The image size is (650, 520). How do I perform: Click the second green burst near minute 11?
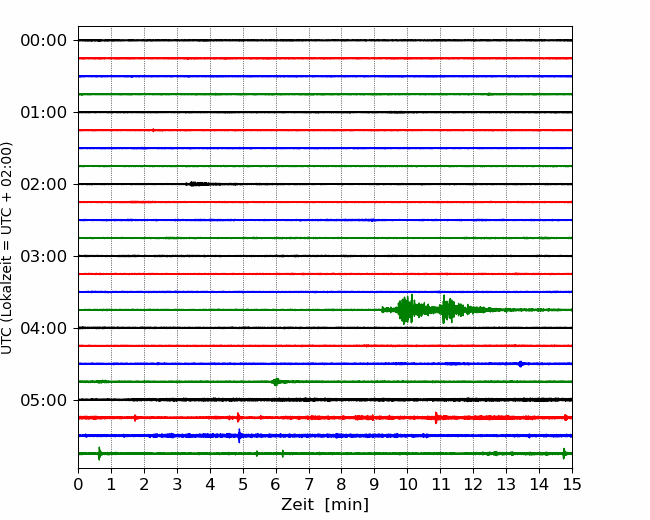click(449, 309)
